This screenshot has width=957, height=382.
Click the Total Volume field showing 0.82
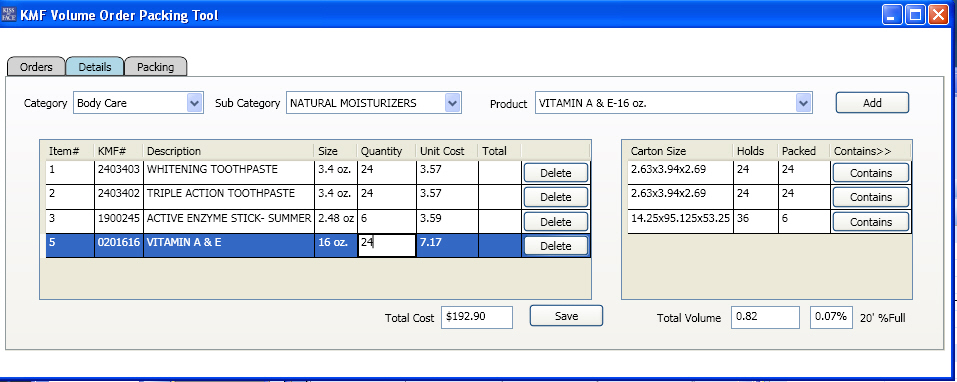click(765, 317)
